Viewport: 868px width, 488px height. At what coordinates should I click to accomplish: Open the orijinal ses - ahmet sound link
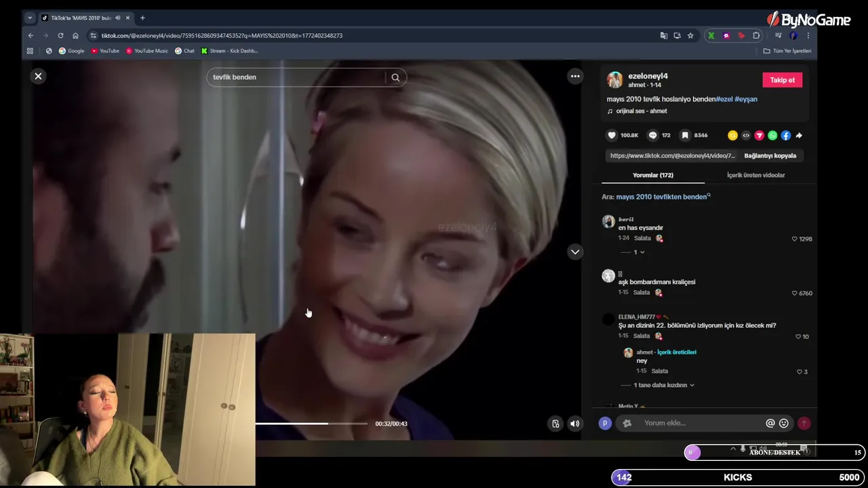coord(641,111)
